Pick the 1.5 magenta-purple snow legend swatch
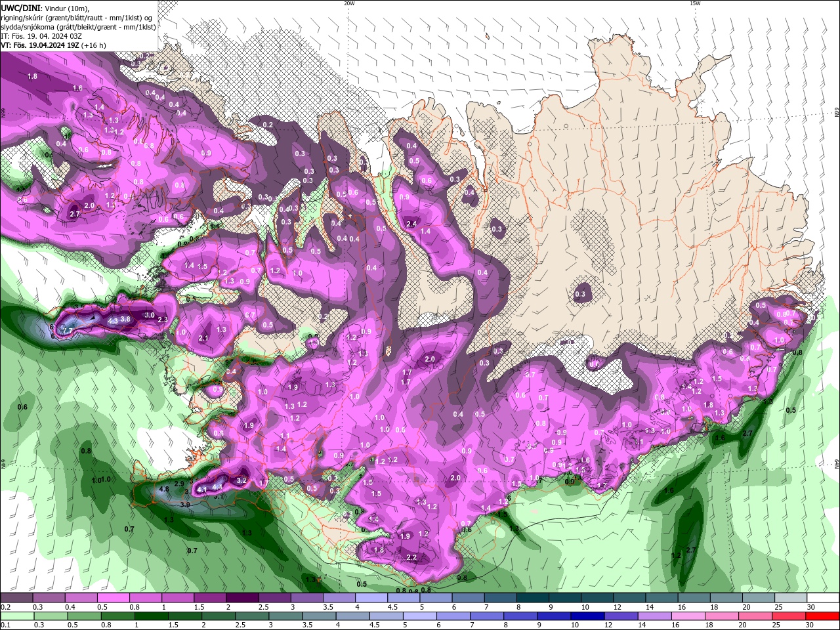 pos(210,598)
